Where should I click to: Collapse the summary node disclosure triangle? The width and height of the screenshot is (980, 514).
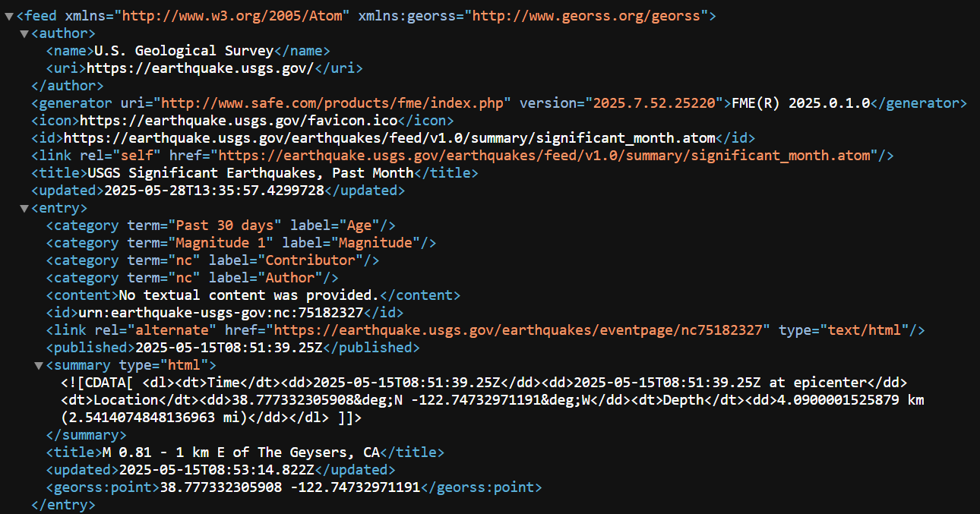click(x=39, y=365)
